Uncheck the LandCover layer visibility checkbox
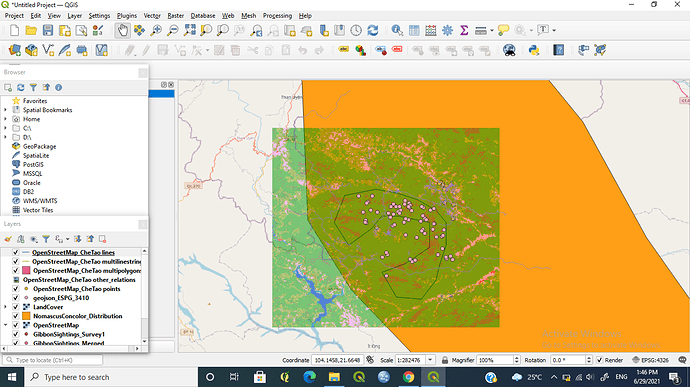Viewport: 690px width, 387px height. tap(16, 307)
